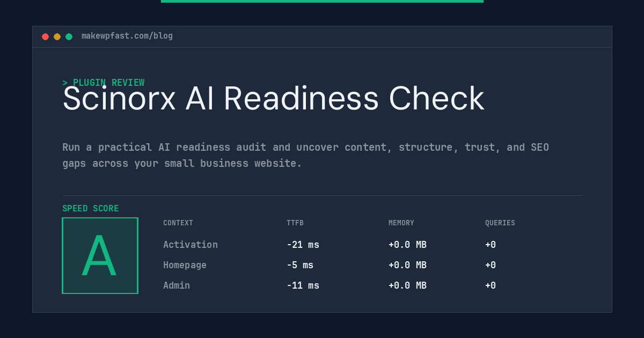The image size is (644, 338).
Task: Click the MEMORY column header
Action: [x=401, y=223]
